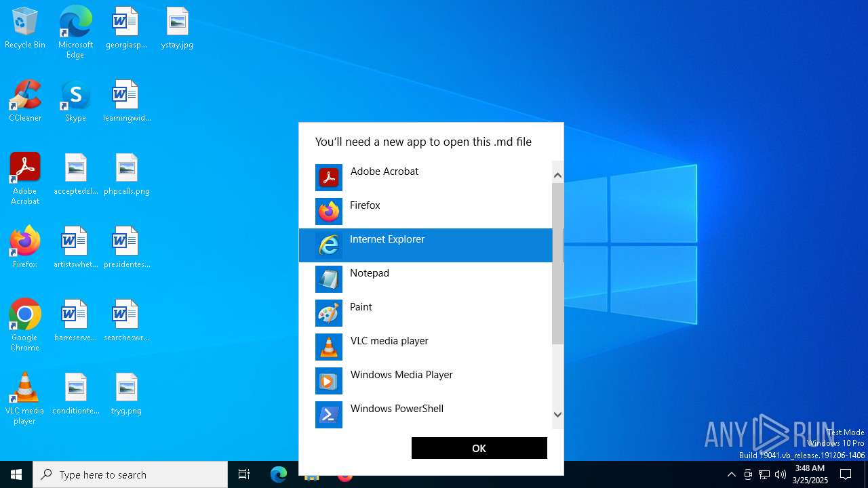868x488 pixels.
Task: Select Microsoft Edge desktop shortcut
Action: [x=75, y=32]
